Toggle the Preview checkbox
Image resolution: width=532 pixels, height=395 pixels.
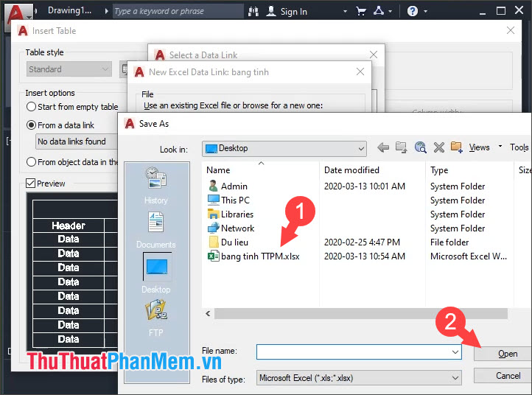coord(30,183)
